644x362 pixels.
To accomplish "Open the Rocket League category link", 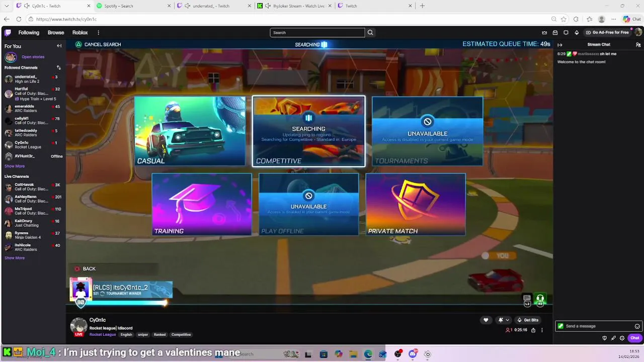I will coord(103,334).
